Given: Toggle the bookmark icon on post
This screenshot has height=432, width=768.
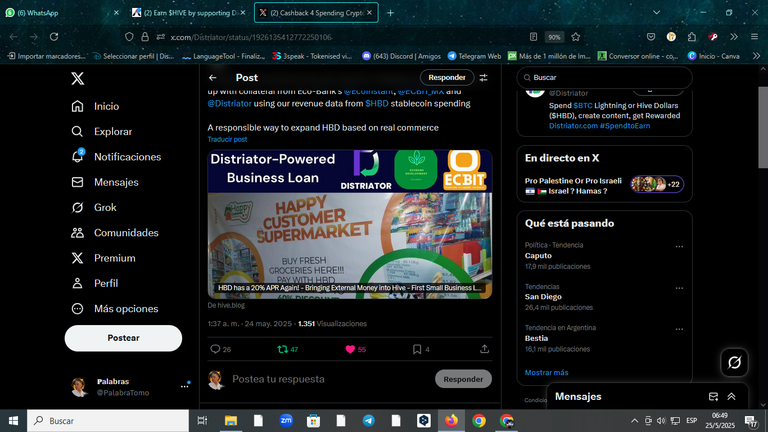Looking at the screenshot, I should (417, 349).
